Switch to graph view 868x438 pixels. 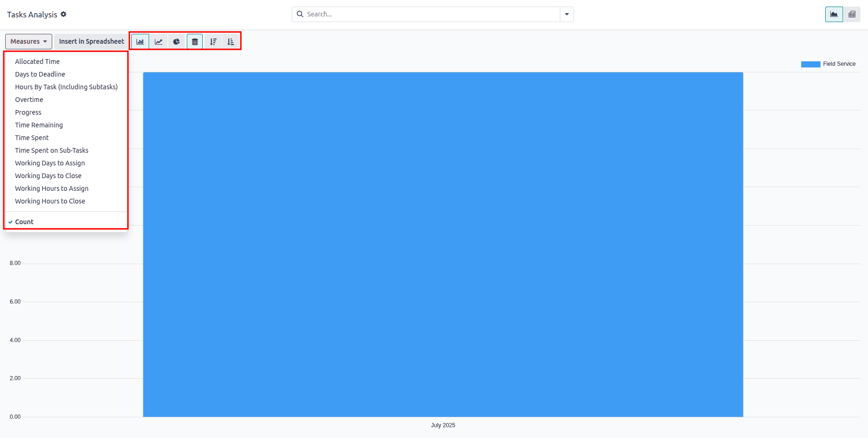(834, 14)
